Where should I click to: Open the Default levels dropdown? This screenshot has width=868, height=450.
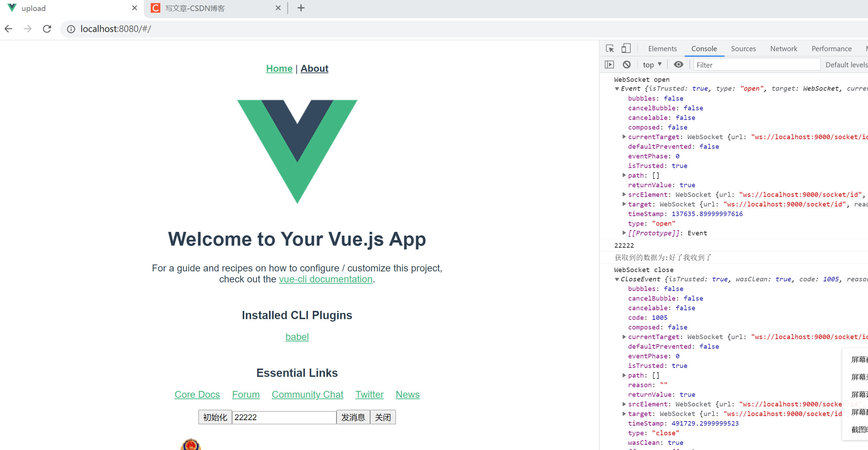tap(846, 65)
